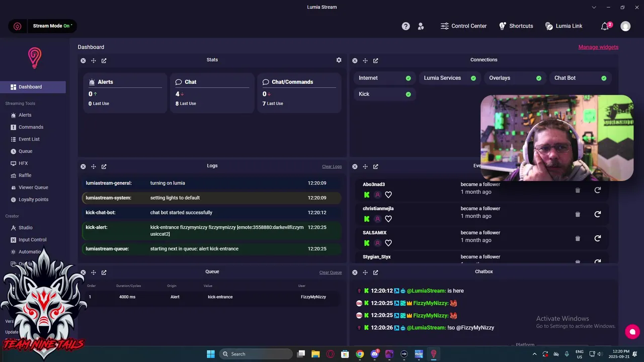Viewport: 644px width, 362px height.
Task: Open Stats widget settings gear
Action: click(x=339, y=60)
